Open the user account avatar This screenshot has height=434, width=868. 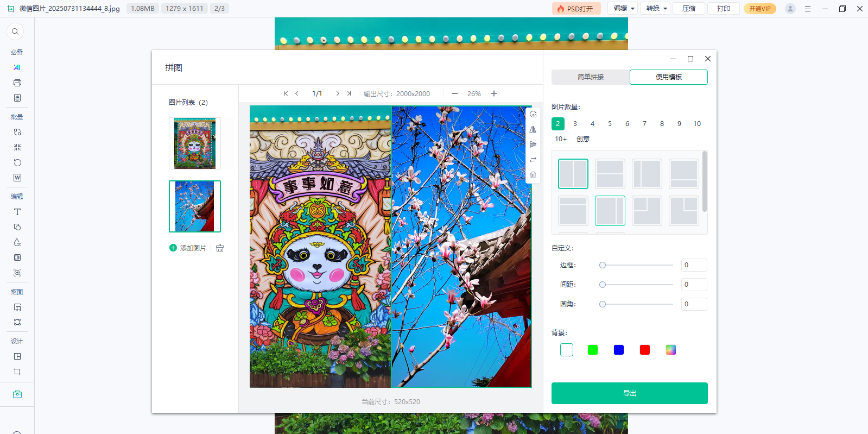[x=790, y=9]
